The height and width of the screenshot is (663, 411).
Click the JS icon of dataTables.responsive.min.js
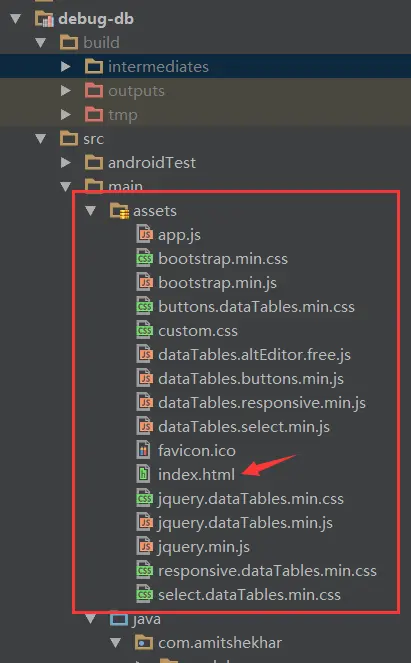(x=144, y=402)
